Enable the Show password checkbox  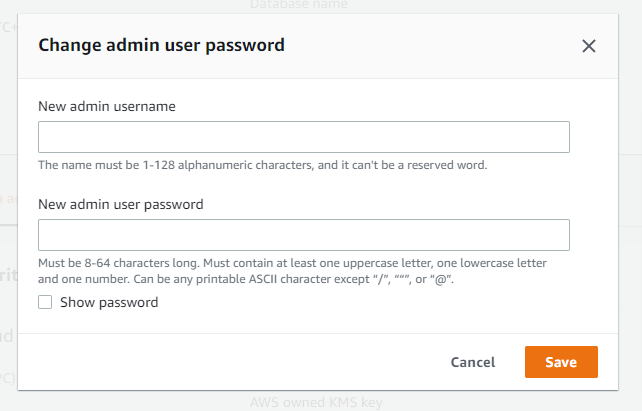[x=45, y=302]
